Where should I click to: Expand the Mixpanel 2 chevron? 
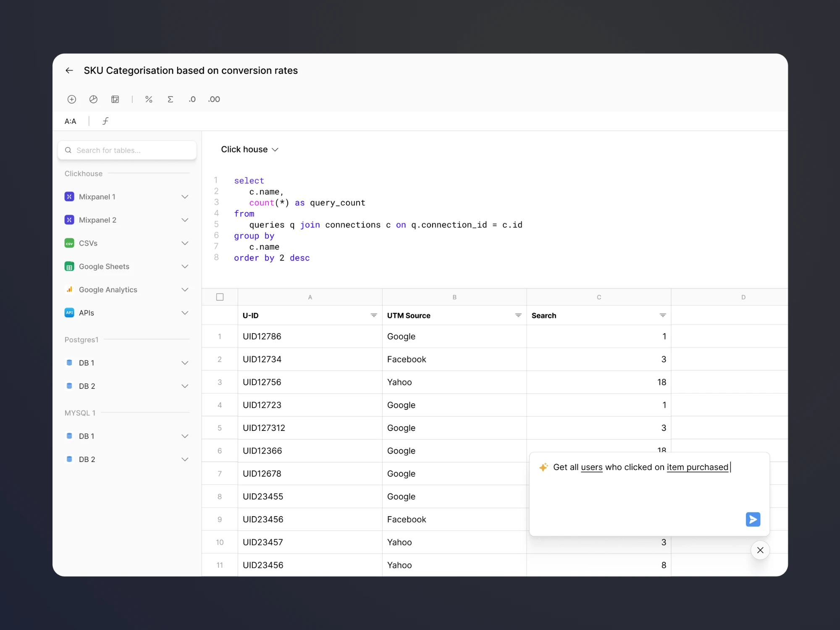pyautogui.click(x=185, y=220)
